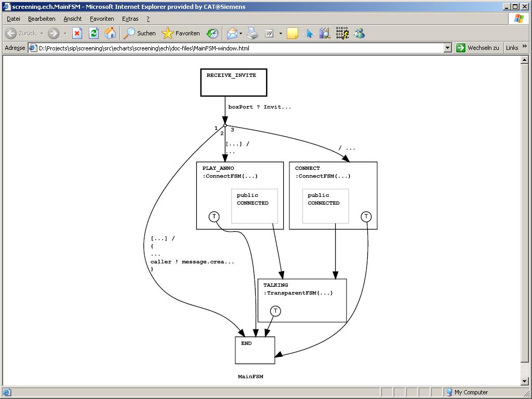Click the END state box

tap(255, 350)
